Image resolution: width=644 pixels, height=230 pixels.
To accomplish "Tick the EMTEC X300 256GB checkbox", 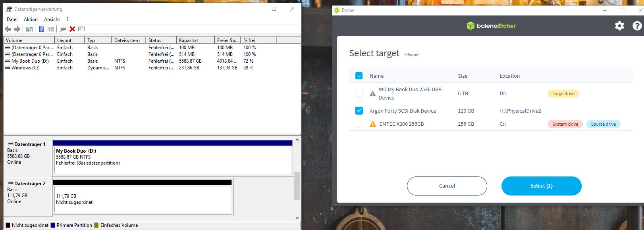I will [359, 124].
